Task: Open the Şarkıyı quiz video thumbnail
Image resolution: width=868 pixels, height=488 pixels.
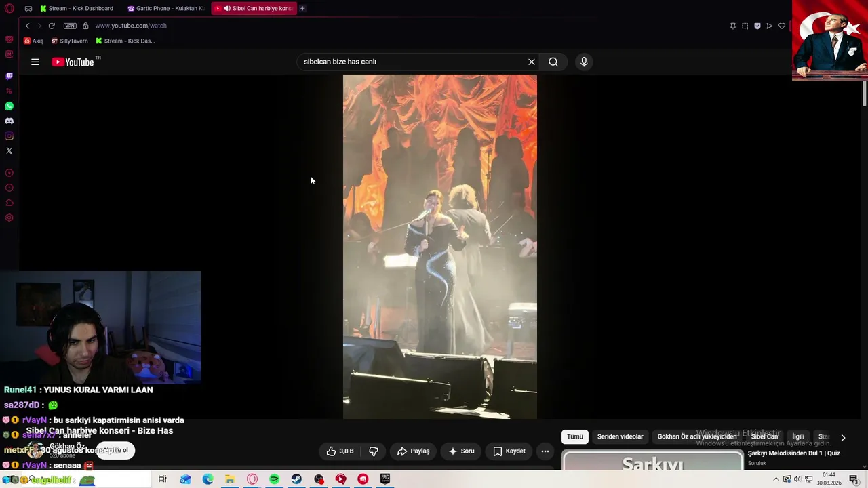Action: pos(652,460)
